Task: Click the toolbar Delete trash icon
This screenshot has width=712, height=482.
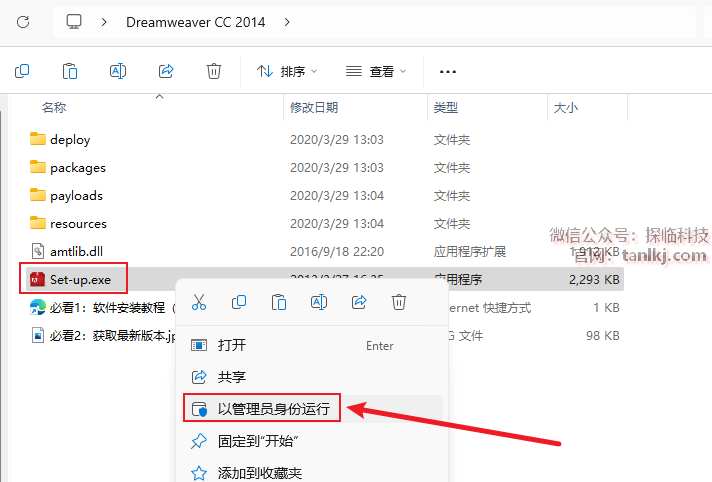Action: (214, 71)
